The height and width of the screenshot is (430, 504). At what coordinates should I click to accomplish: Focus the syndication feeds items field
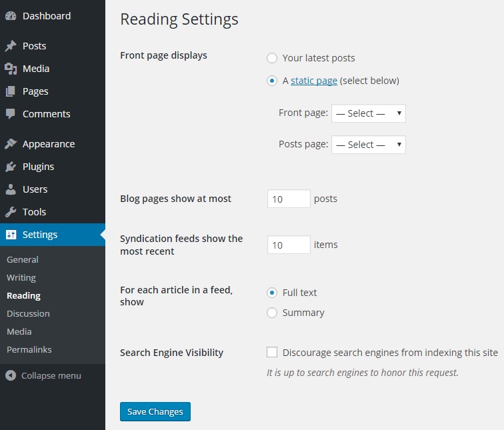(x=289, y=245)
